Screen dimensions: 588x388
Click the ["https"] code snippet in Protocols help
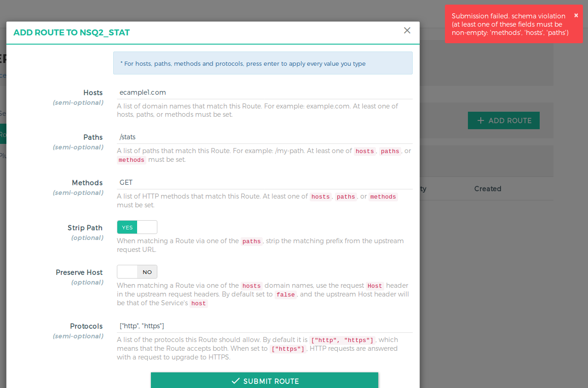click(x=288, y=349)
